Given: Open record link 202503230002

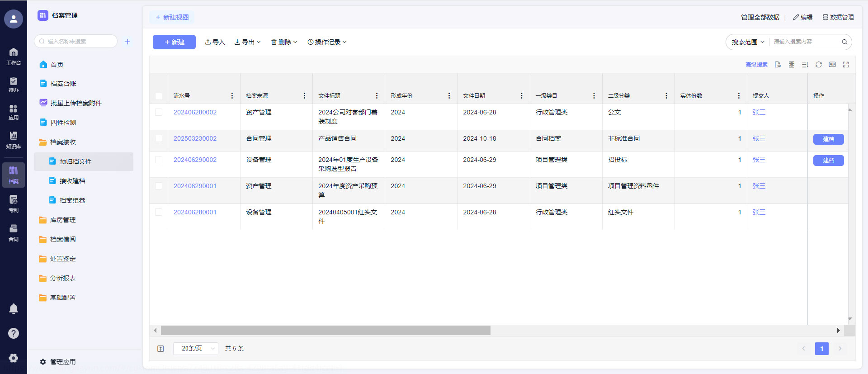Looking at the screenshot, I should (195, 138).
